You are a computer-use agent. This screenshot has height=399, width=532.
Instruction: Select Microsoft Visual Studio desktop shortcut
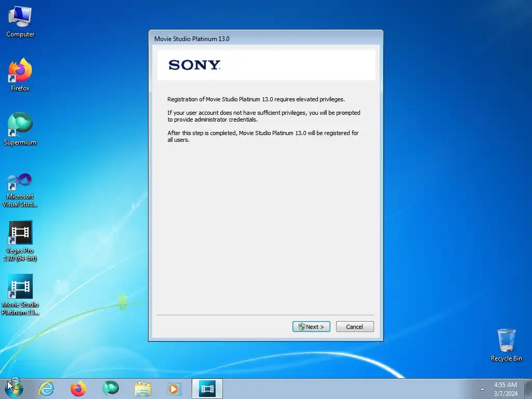tap(20, 190)
